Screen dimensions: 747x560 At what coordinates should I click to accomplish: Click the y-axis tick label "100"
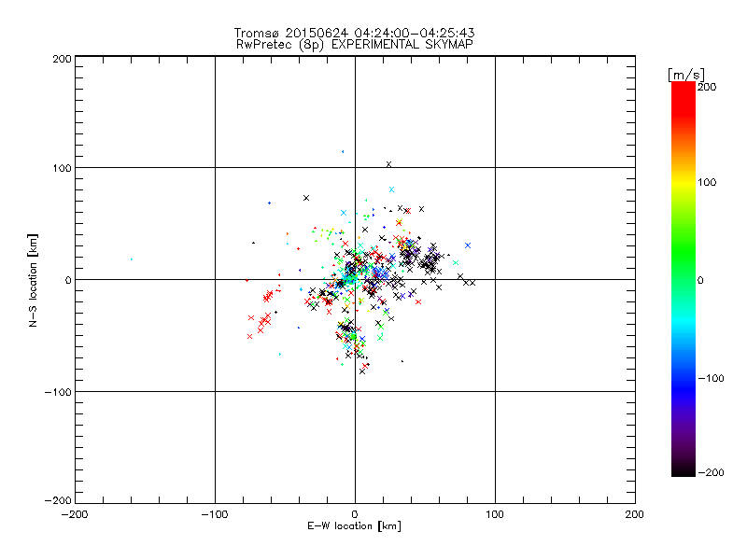tap(62, 169)
